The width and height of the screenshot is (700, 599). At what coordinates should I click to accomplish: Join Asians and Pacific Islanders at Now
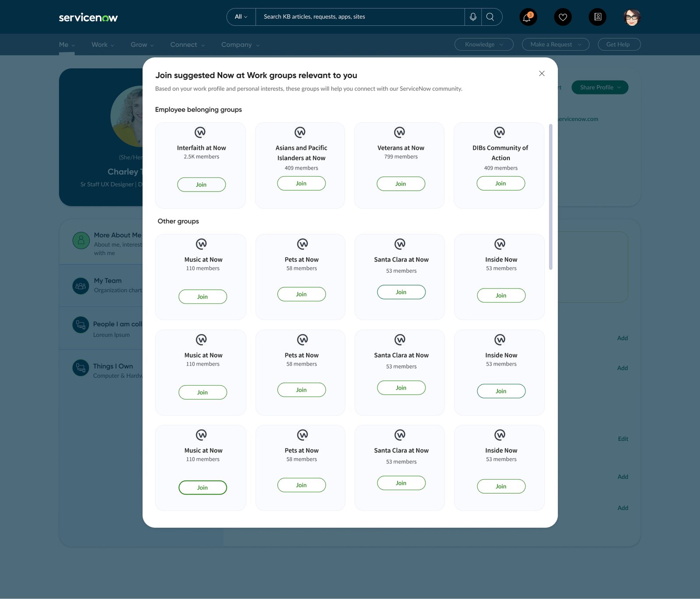pos(301,183)
